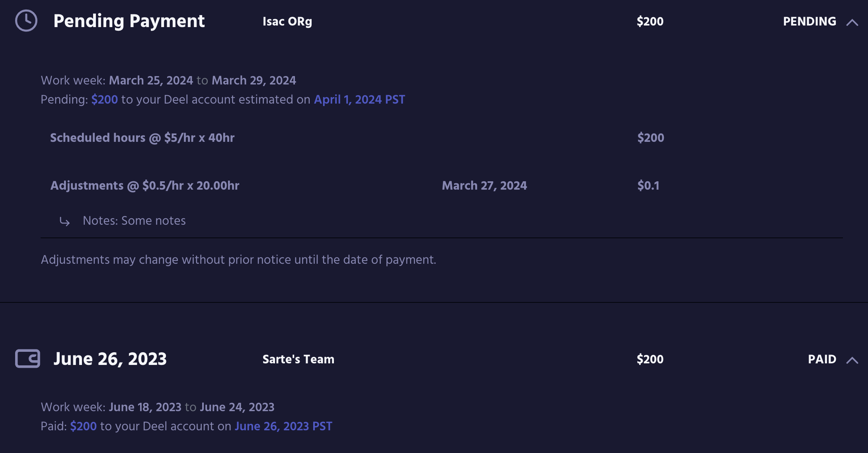Click the June 26, 2023 PST date link
The height and width of the screenshot is (453, 868).
click(283, 426)
